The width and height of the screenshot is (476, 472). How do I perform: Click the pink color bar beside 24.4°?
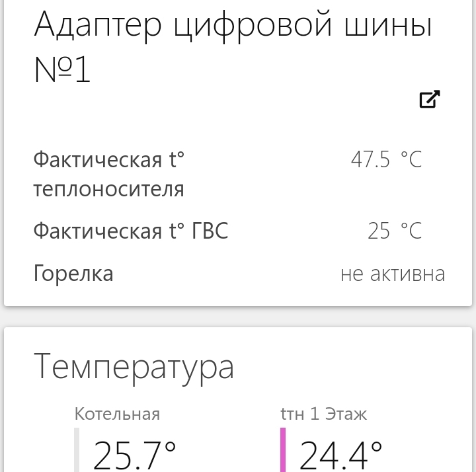283,450
